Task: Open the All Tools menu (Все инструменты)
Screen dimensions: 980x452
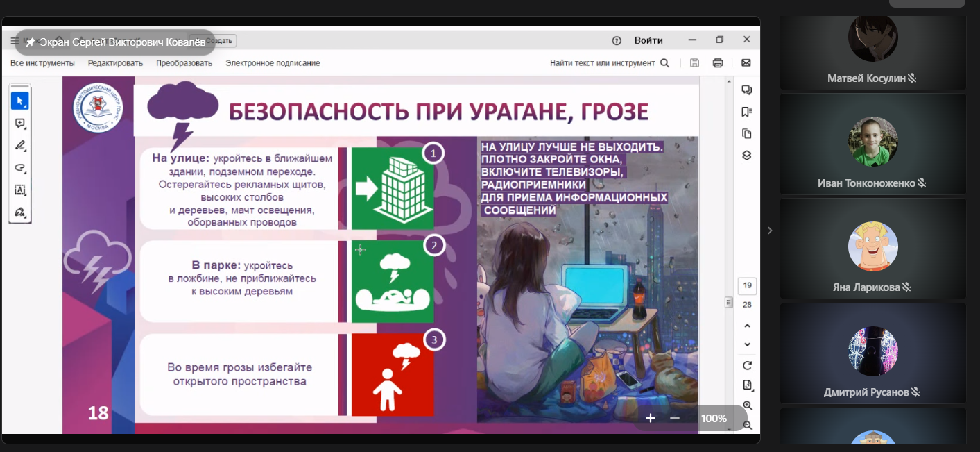Action: pyautogui.click(x=42, y=63)
